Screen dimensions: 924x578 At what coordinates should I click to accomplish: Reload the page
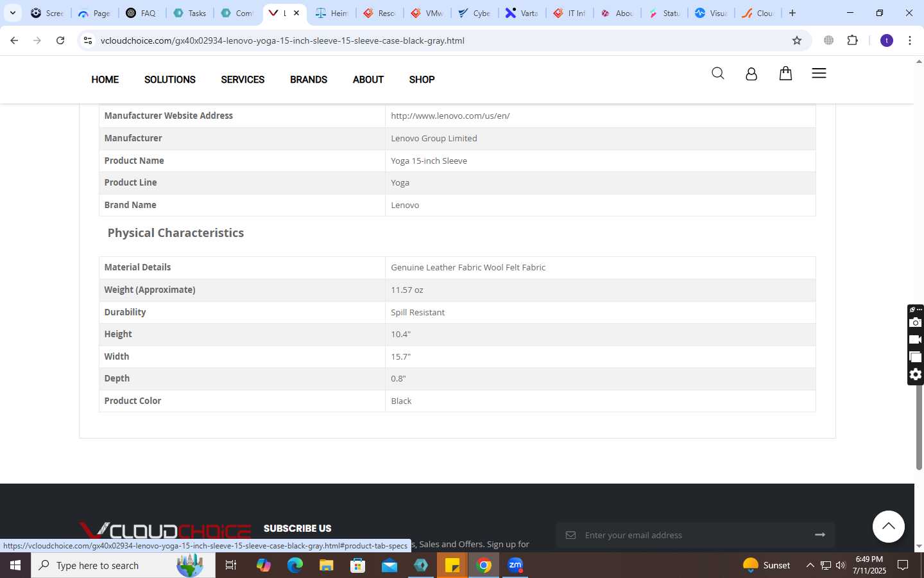click(x=60, y=40)
